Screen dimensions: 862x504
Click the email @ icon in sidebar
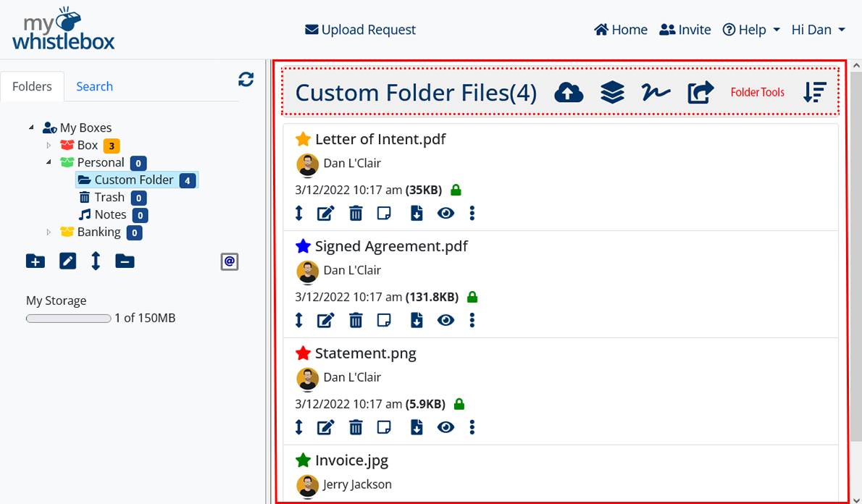click(230, 261)
